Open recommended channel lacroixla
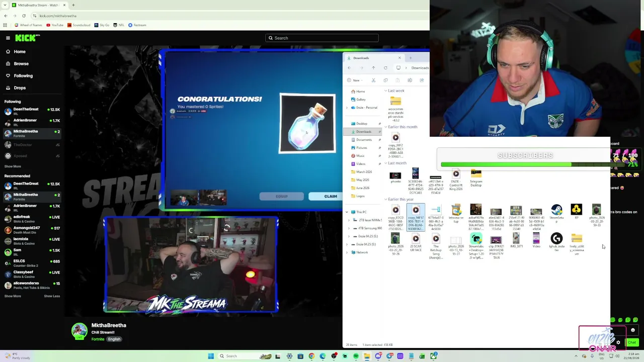 [x=31, y=241]
